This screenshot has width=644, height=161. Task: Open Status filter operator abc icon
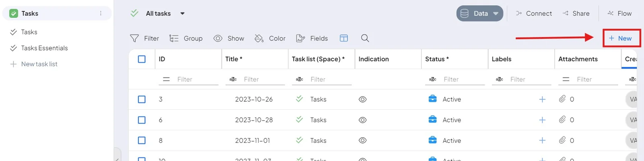coord(433,79)
